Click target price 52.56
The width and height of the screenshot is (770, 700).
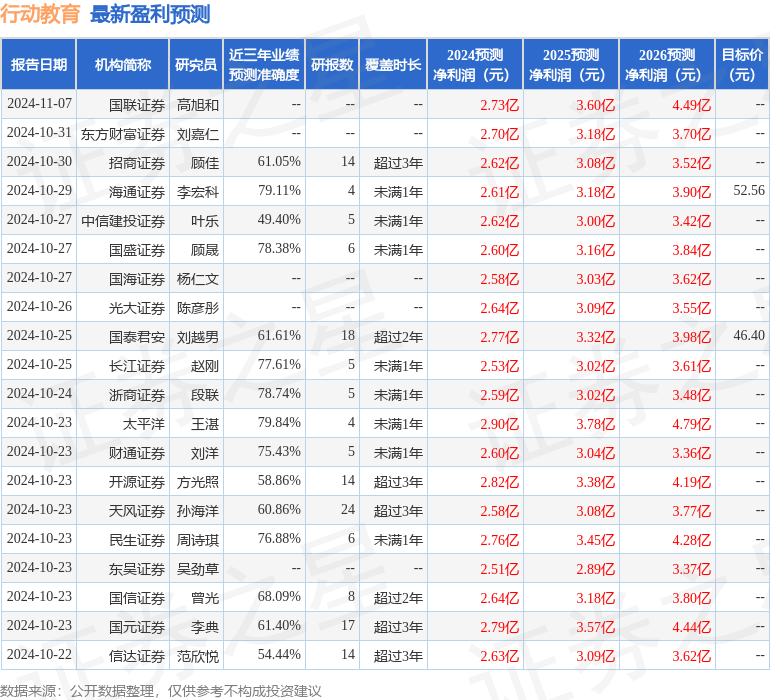[749, 191]
